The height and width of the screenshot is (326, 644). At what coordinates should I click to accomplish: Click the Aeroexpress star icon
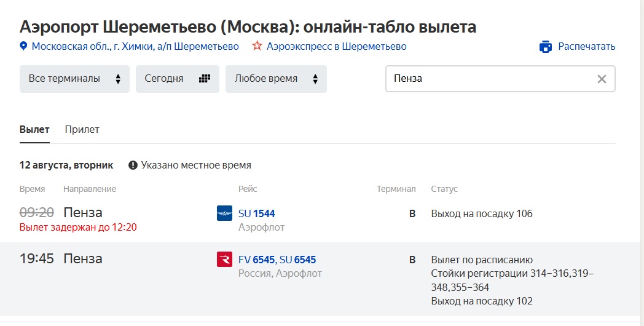point(257,46)
